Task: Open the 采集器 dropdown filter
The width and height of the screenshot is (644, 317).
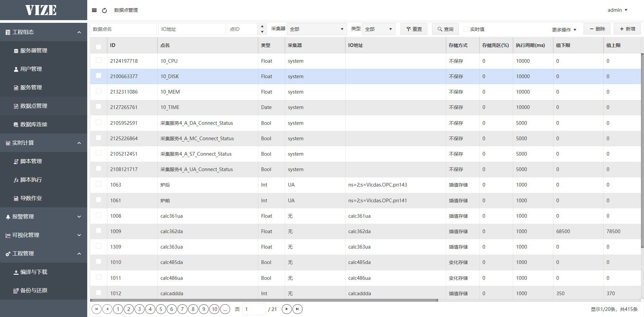Action: (316, 29)
